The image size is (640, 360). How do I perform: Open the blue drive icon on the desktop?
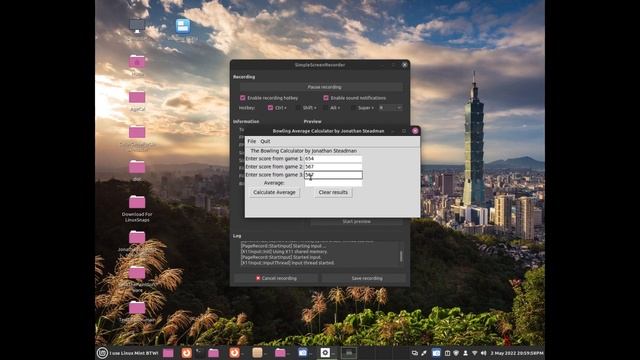click(x=182, y=26)
